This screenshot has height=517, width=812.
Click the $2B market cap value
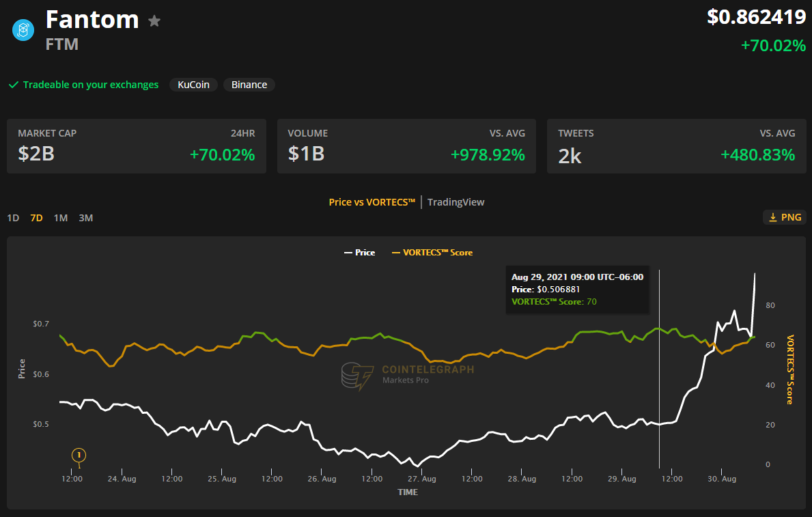click(x=36, y=154)
